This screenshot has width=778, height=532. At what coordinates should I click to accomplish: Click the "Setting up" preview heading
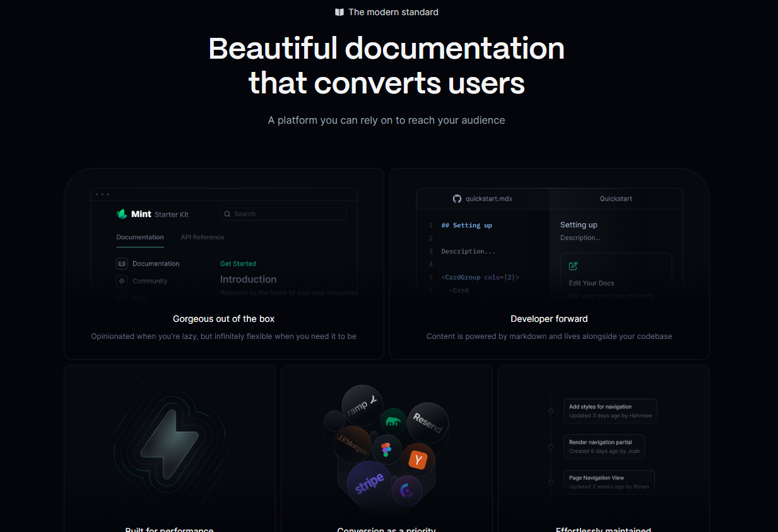(579, 225)
